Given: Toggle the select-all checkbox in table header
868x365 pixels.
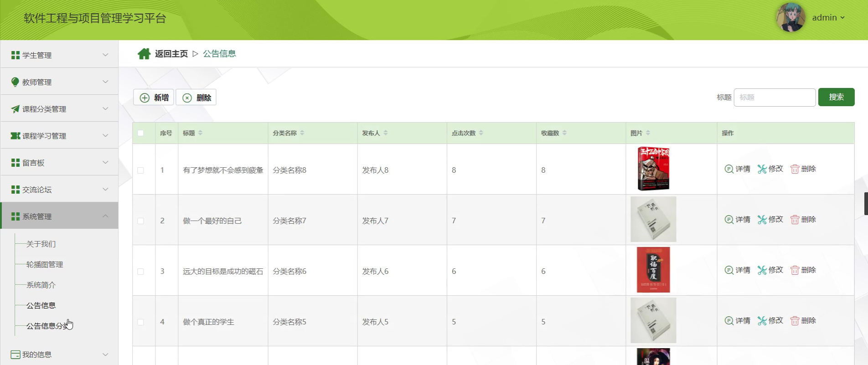Looking at the screenshot, I should point(140,133).
